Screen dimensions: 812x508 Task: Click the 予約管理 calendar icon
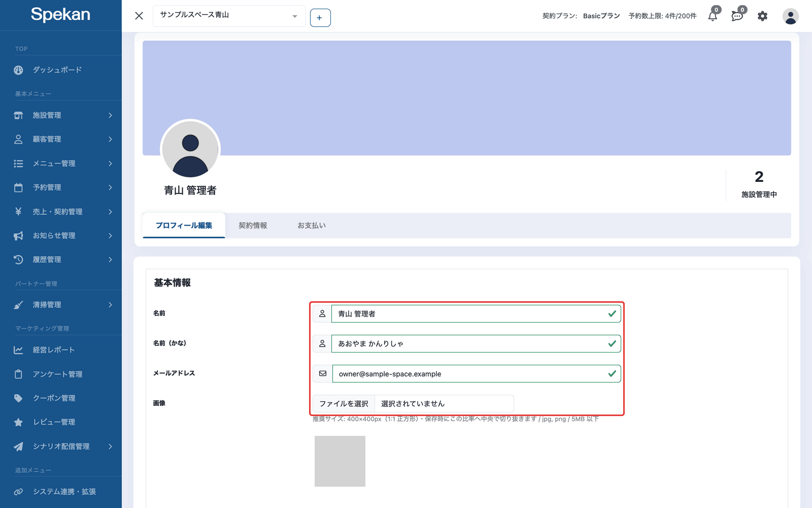coord(18,187)
